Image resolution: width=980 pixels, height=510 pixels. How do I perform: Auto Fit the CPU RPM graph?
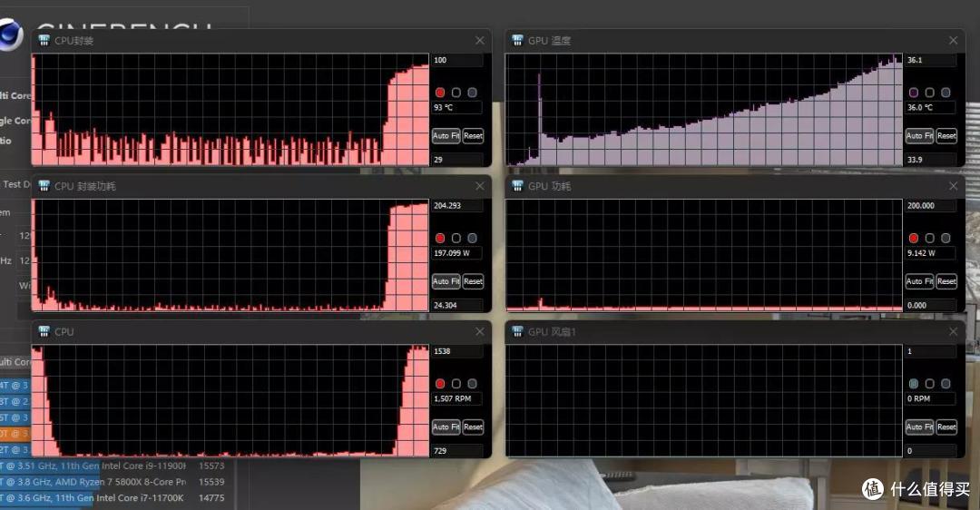click(446, 427)
